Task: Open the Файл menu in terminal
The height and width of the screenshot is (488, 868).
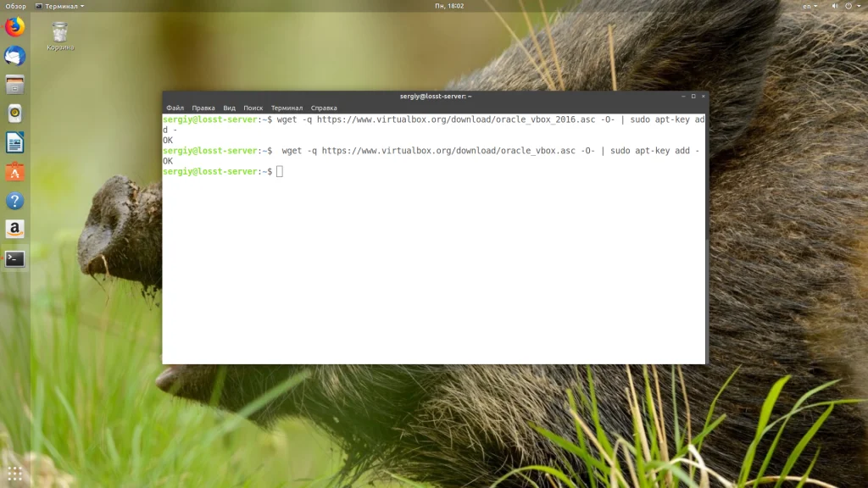Action: pyautogui.click(x=175, y=108)
